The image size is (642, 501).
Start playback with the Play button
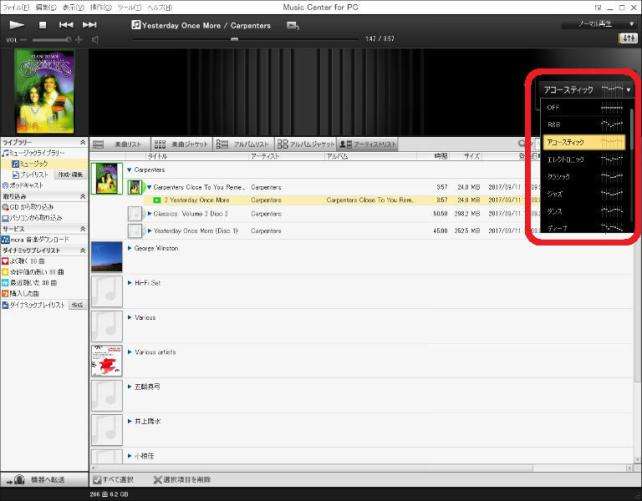coord(17,25)
